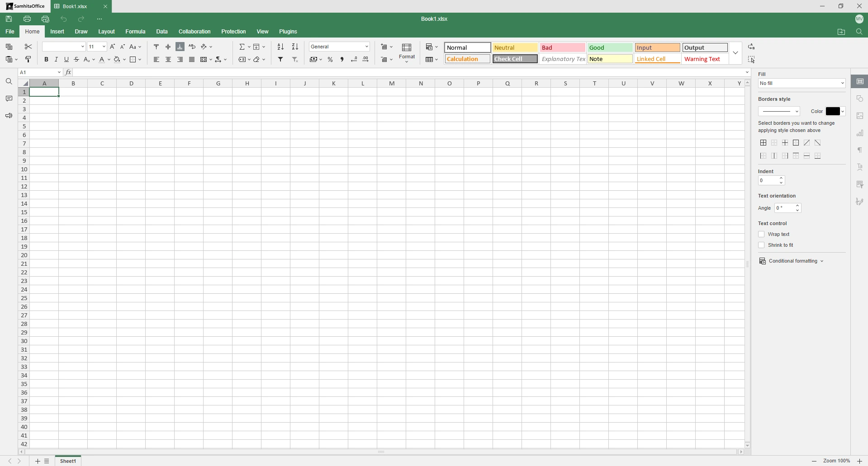This screenshot has height=466, width=868.
Task: Click the Cut scissors icon
Action: tap(28, 47)
